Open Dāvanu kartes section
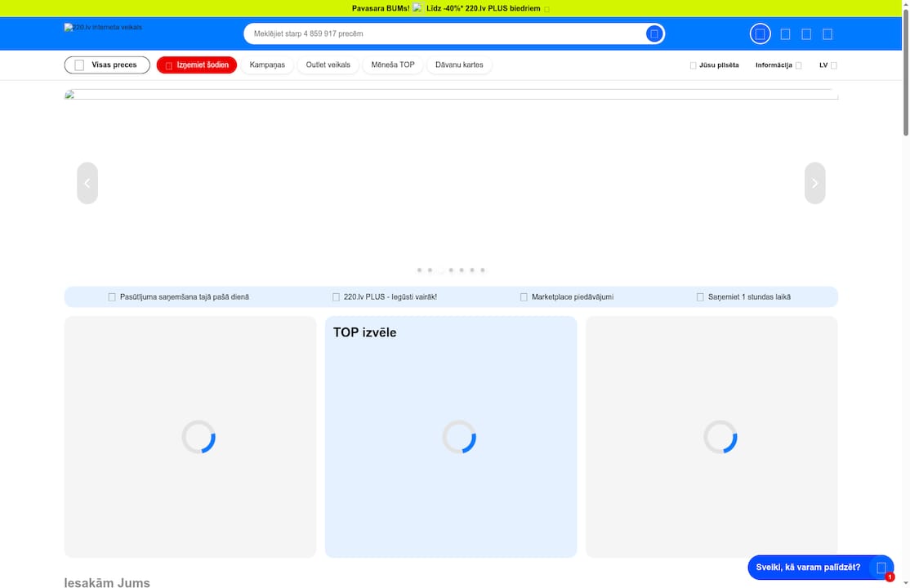This screenshot has width=910, height=588. [459, 65]
